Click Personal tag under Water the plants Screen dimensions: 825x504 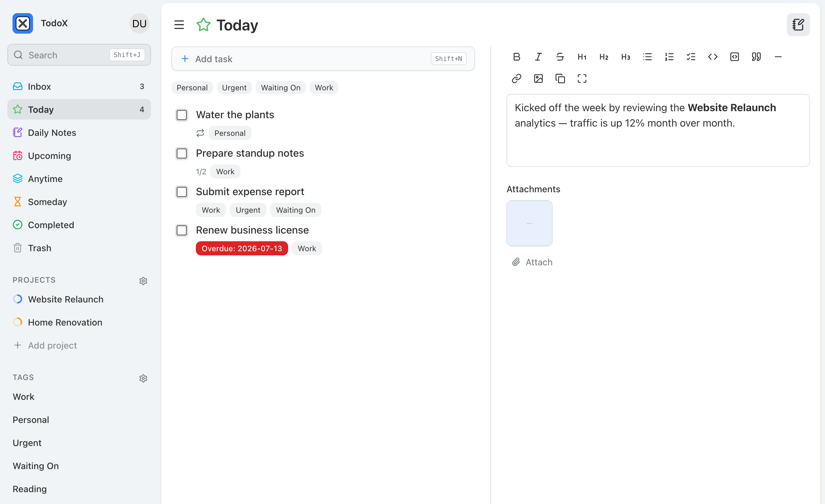coord(230,133)
